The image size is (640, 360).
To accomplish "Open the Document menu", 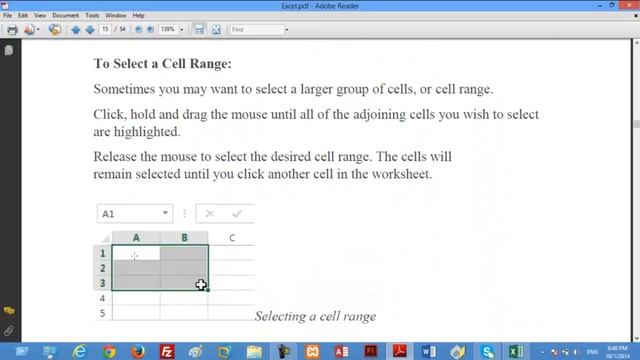I will click(x=65, y=16).
